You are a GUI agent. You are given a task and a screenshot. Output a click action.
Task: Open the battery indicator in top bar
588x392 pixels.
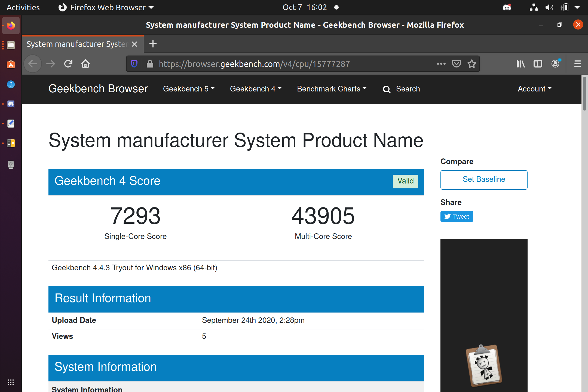(x=565, y=7)
